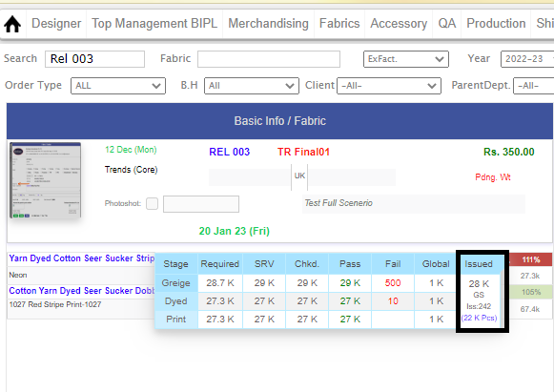The height and width of the screenshot is (392, 554).
Task: Focus the Fabric input field
Action: (x=269, y=59)
